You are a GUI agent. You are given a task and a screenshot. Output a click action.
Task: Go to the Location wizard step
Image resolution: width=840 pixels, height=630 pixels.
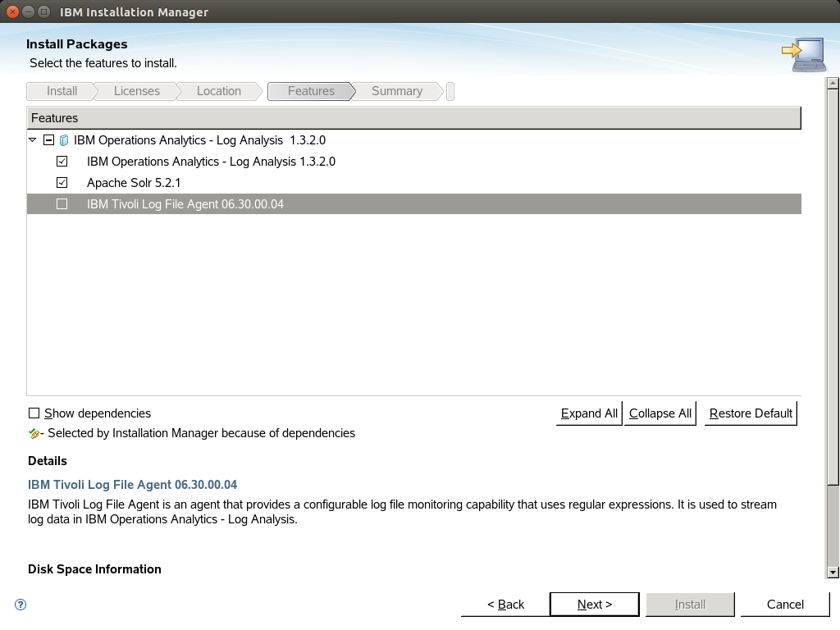click(x=218, y=91)
